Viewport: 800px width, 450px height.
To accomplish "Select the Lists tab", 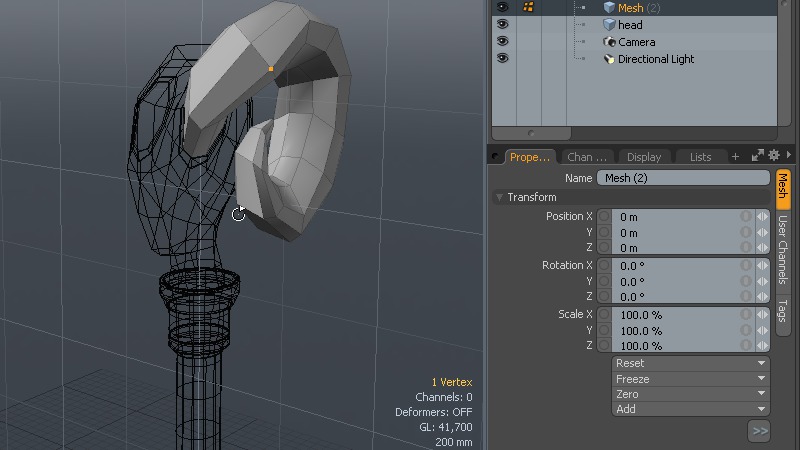I will (x=700, y=157).
